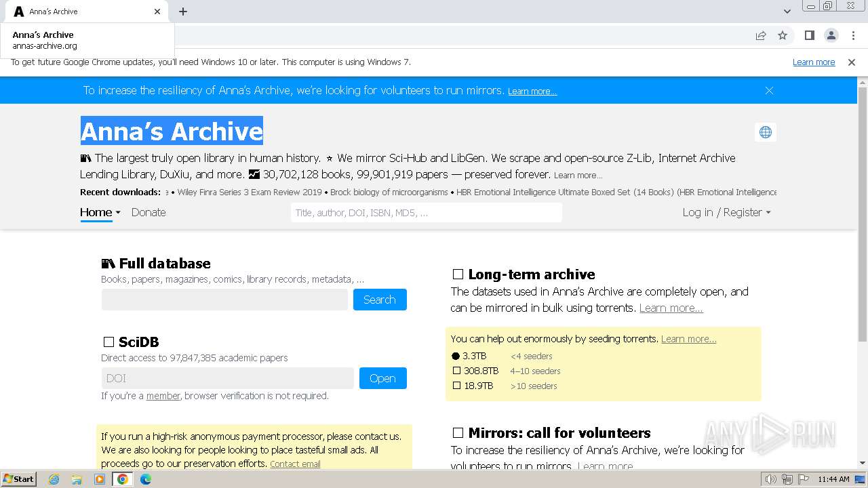Click the SciDB heading
The width and height of the screenshot is (868, 488).
[130, 342]
